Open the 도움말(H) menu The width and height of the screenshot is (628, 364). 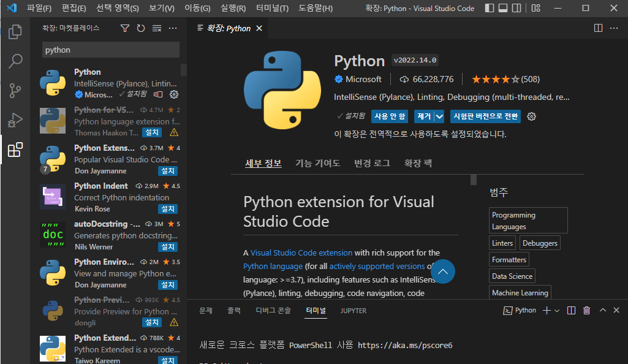point(315,8)
